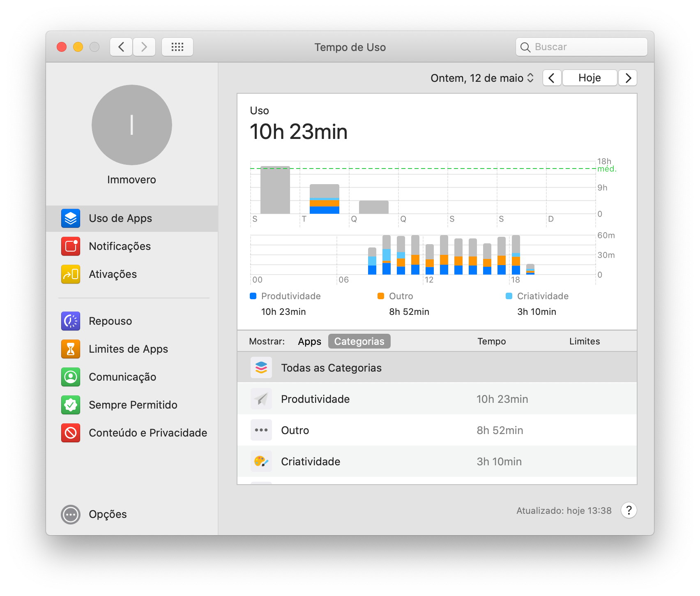Select the Produtividade category row
Screen dimensions: 700x596
click(x=437, y=399)
